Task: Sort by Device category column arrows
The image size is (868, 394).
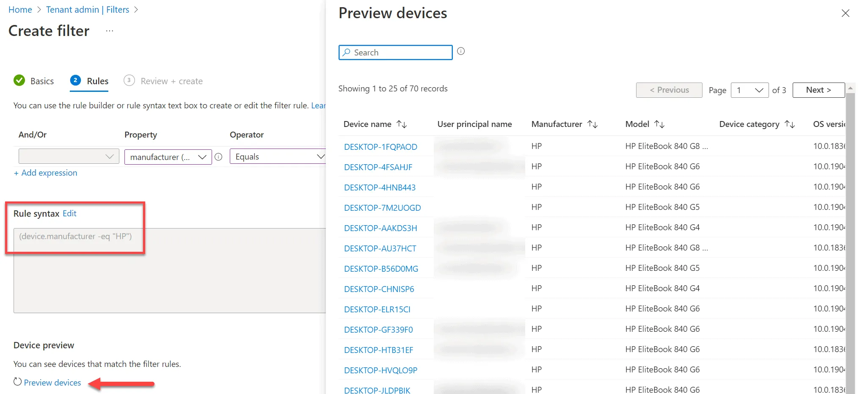Action: coord(790,124)
